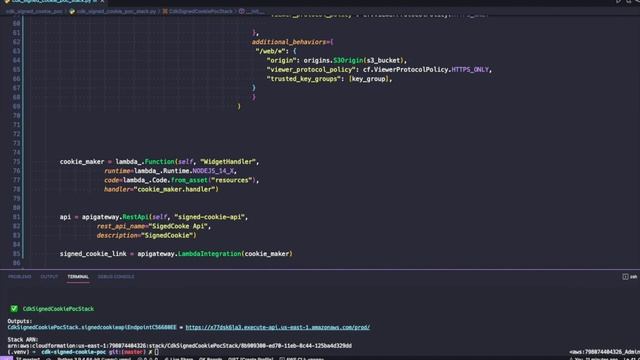Click the Python interpreter status bar item
The image size is (640, 360).
tap(94, 359)
